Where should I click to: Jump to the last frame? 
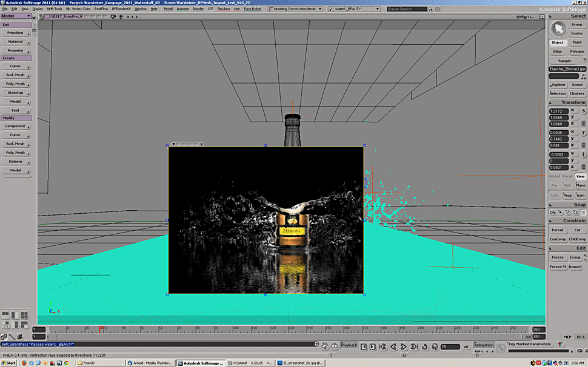pyautogui.click(x=415, y=347)
